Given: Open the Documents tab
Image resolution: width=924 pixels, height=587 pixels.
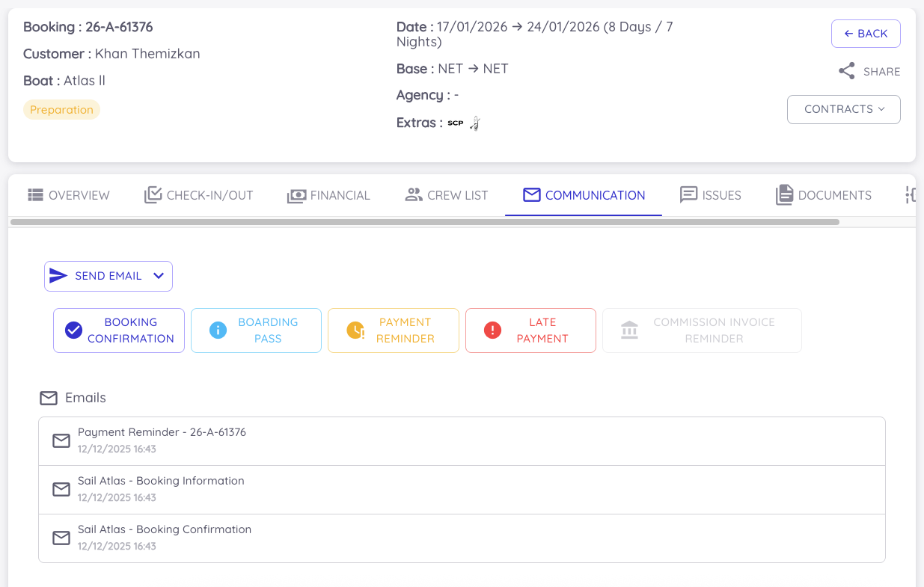Looking at the screenshot, I should [824, 195].
